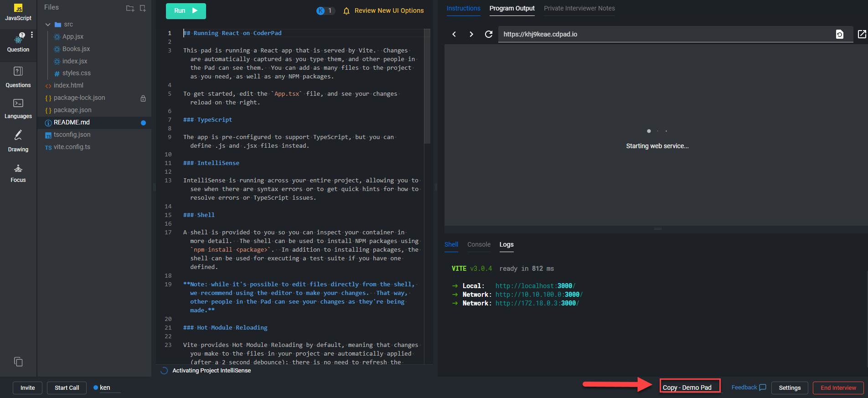Go back in the preview browser

[454, 34]
